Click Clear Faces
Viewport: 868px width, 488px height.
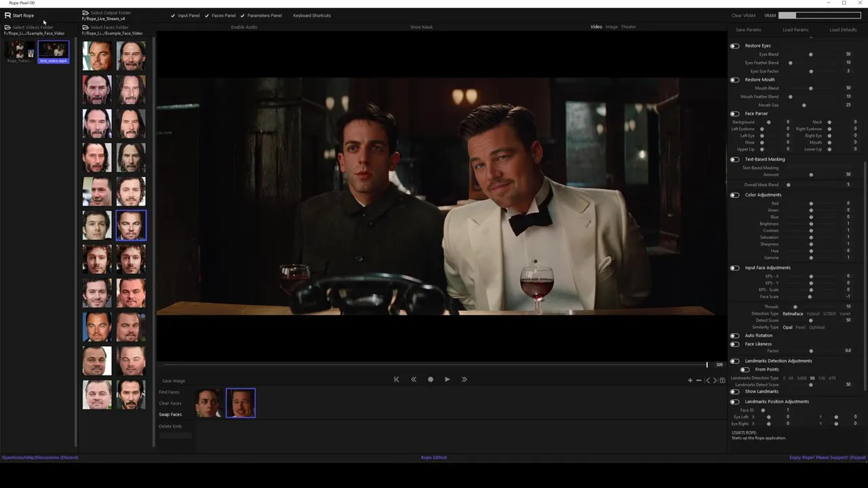tap(170, 403)
